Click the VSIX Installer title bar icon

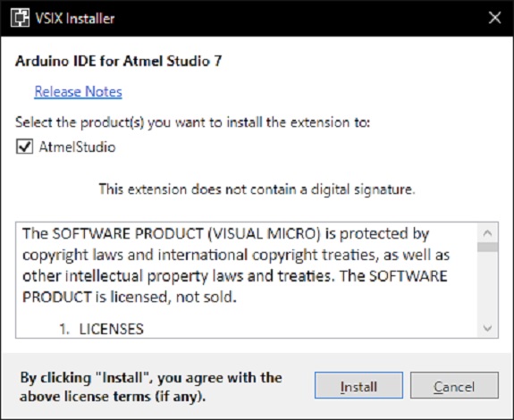20,18
